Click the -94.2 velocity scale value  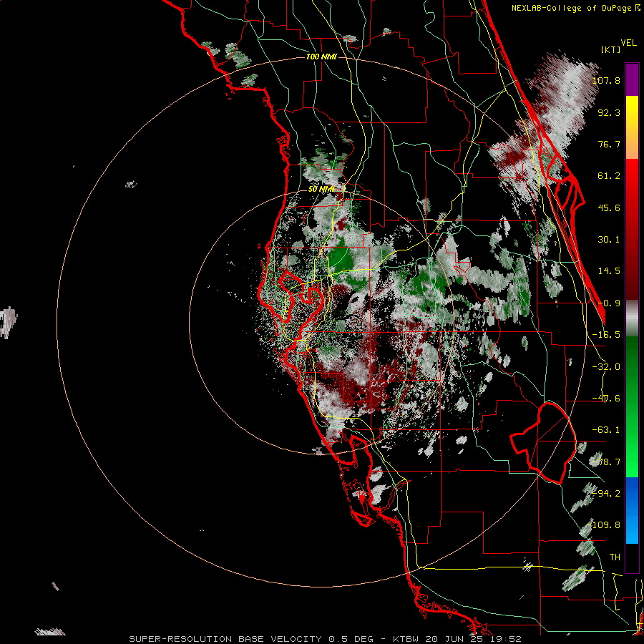click(x=606, y=493)
